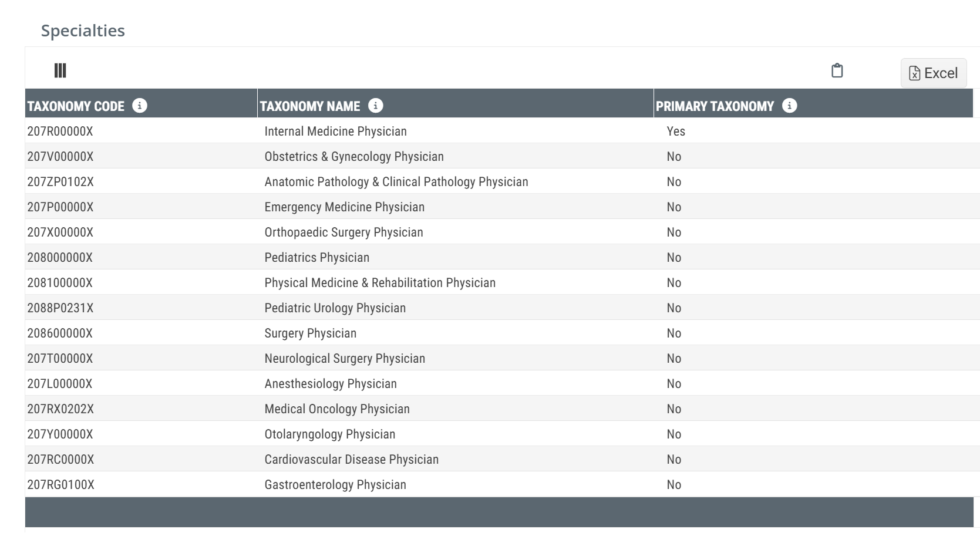Image resolution: width=980 pixels, height=533 pixels.
Task: Sort by the Taxonomy Name column header
Action: [x=310, y=106]
